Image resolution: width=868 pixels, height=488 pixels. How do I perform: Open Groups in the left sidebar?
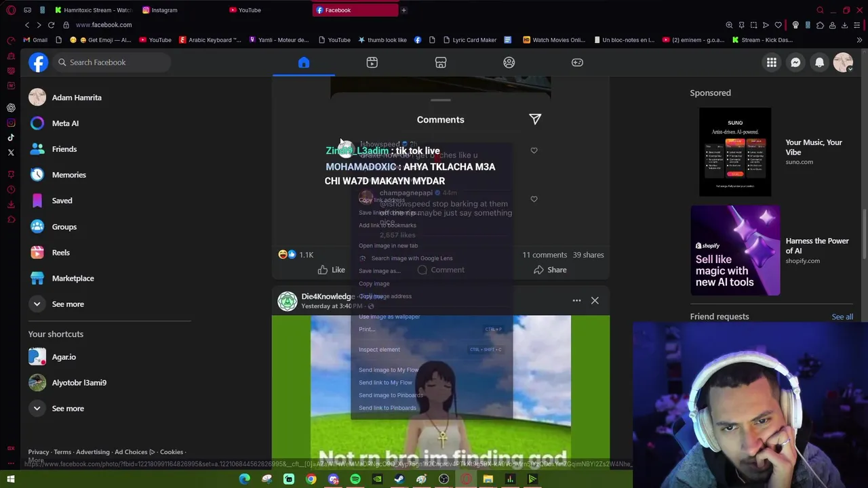point(110,226)
